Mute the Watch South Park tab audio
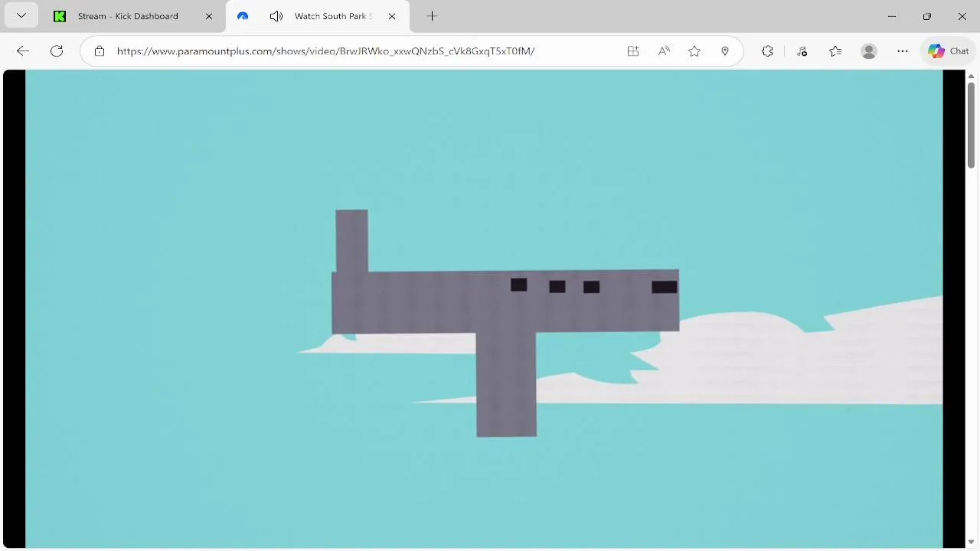 (276, 16)
